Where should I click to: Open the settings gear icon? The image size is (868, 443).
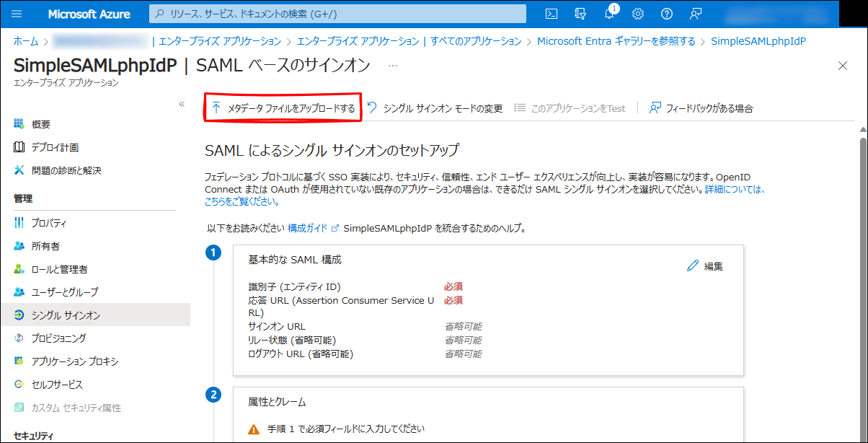tap(638, 14)
